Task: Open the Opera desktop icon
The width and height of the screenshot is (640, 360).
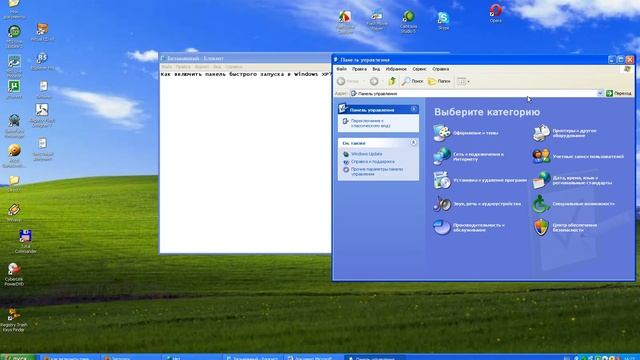Action: (x=496, y=13)
